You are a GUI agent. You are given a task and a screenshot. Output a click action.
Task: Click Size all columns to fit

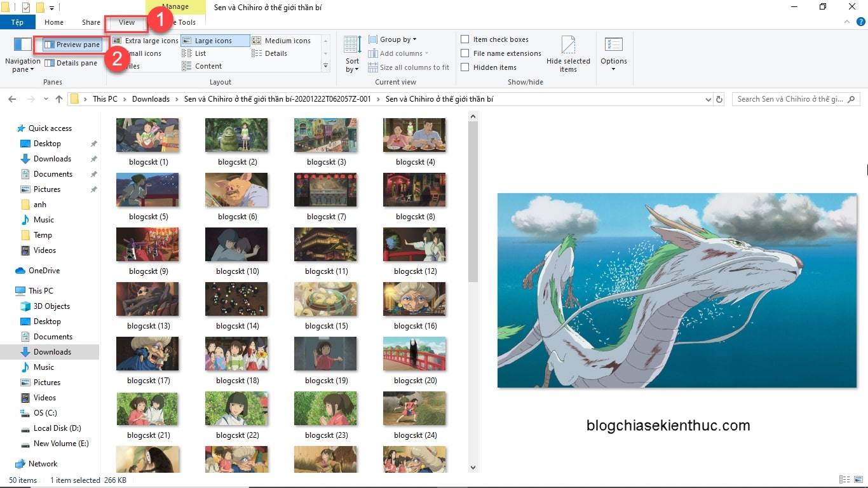408,67
